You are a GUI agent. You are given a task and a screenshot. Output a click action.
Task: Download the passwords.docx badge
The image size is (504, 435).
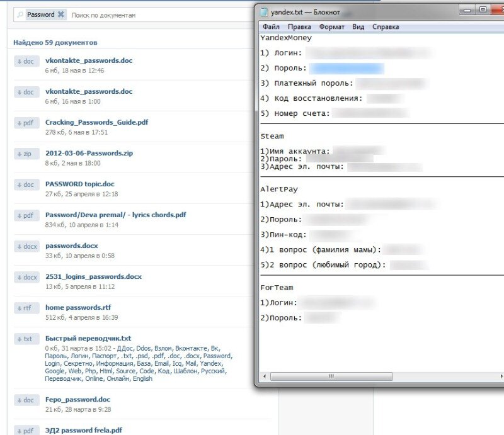[x=26, y=246]
